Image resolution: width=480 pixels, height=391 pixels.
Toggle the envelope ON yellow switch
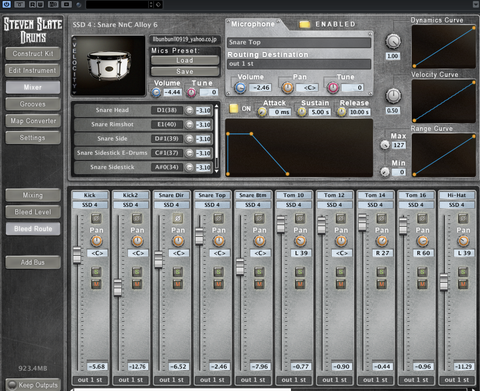pyautogui.click(x=234, y=108)
